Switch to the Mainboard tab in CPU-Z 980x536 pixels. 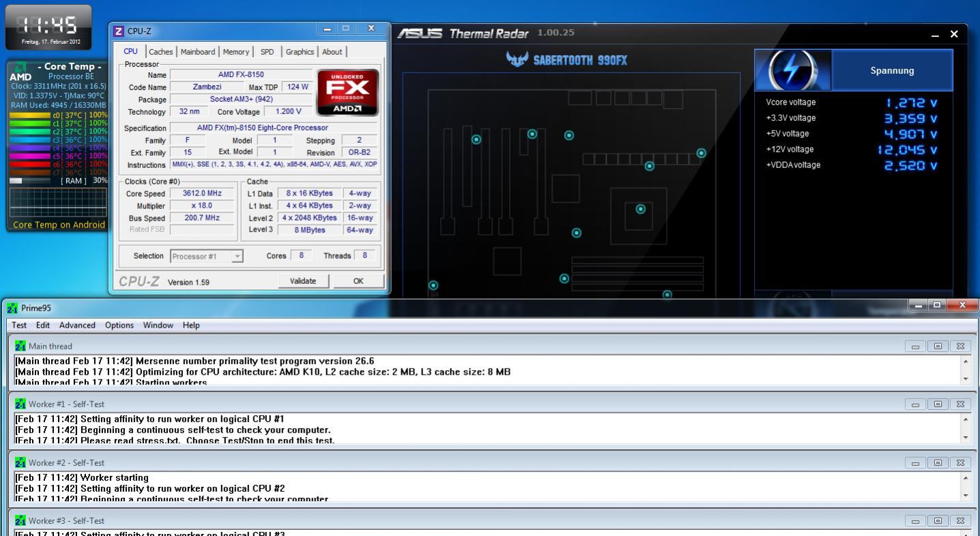(x=198, y=52)
